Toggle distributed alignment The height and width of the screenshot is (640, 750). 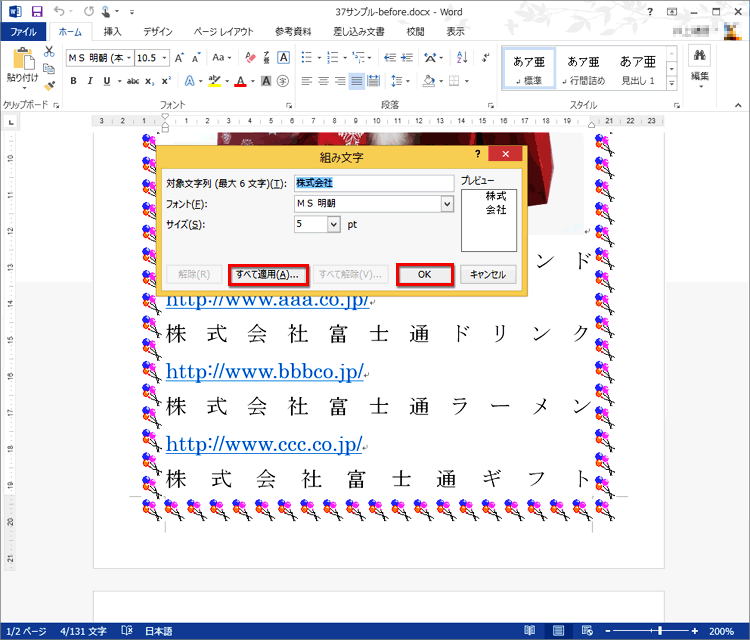[374, 81]
